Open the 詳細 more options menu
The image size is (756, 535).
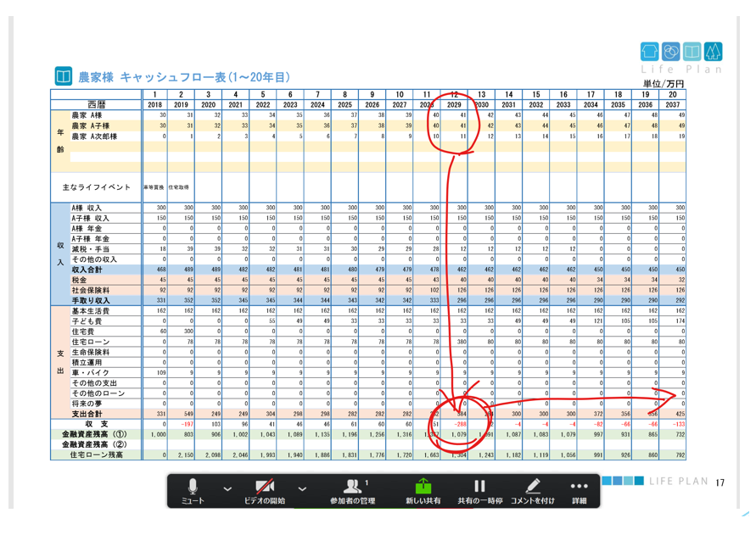[579, 491]
